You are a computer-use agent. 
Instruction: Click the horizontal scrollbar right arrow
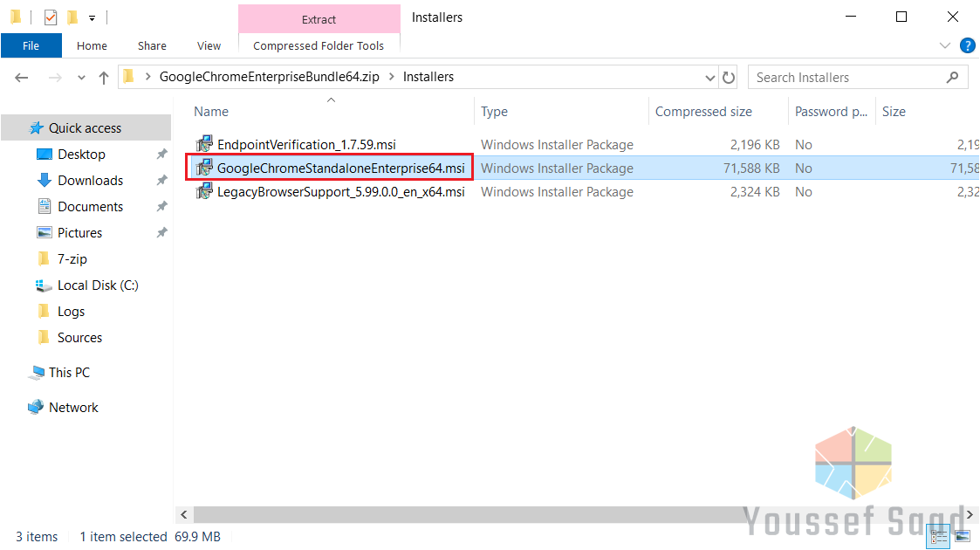[x=970, y=514]
